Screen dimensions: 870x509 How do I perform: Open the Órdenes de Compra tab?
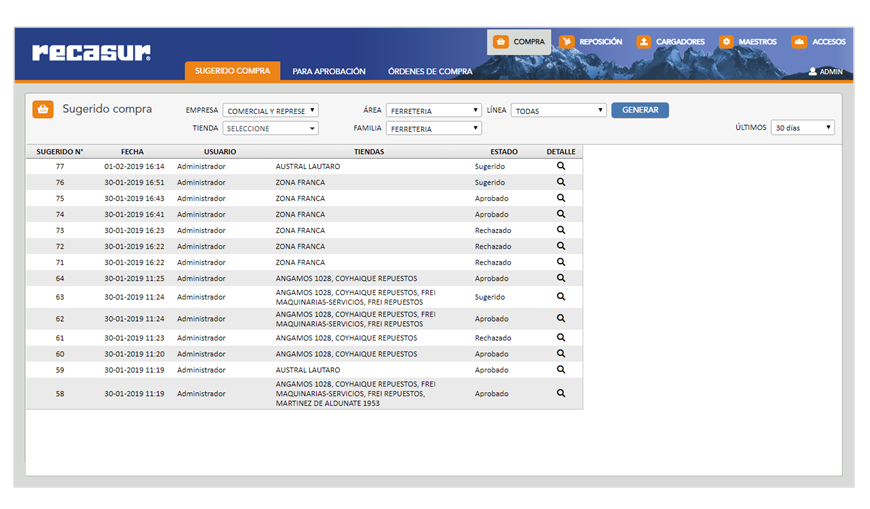coord(430,72)
